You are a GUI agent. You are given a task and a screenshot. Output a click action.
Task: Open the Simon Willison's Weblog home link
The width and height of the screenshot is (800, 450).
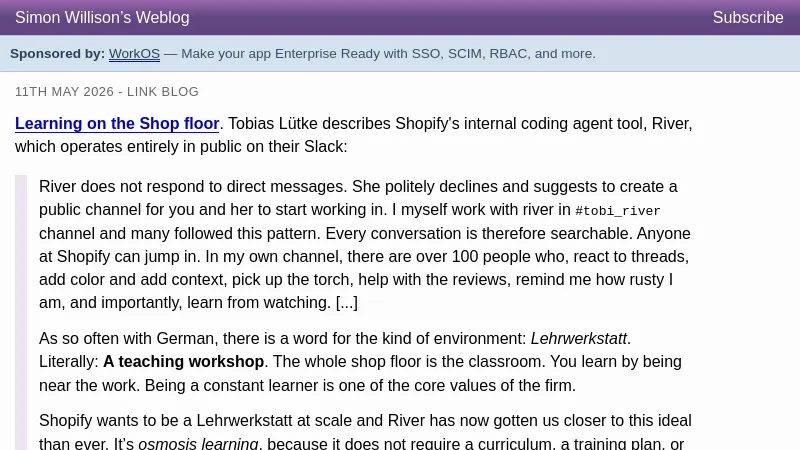102,17
